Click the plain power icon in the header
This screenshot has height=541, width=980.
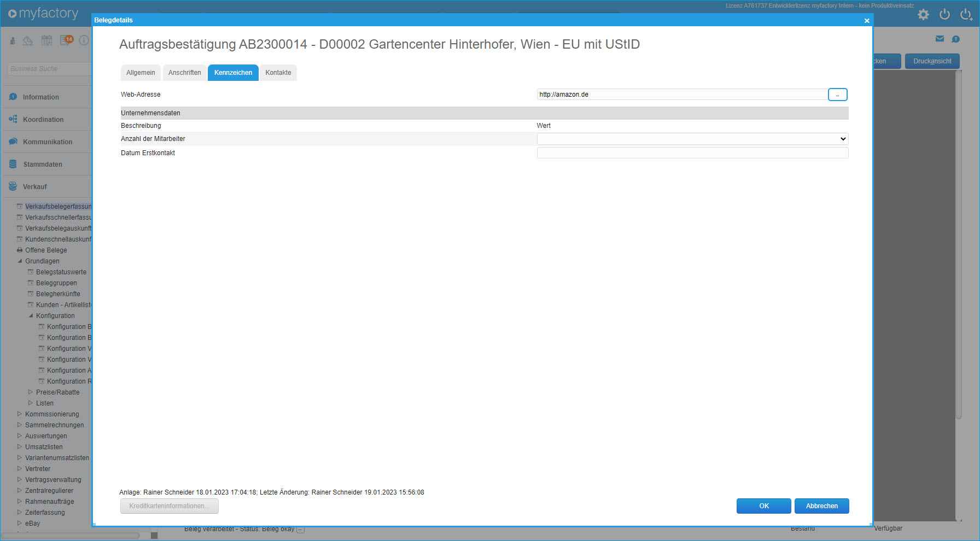(944, 15)
